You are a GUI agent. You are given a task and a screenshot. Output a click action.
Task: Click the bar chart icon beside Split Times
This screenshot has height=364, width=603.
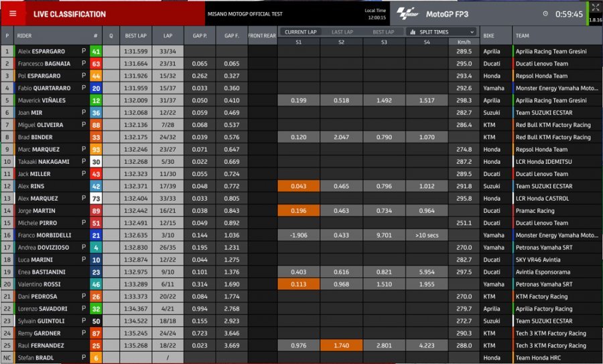point(413,31)
